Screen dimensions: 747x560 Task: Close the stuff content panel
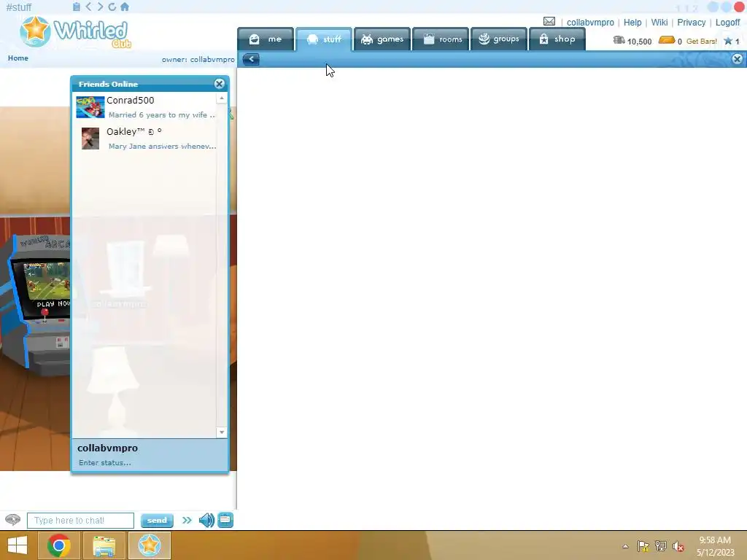(x=737, y=59)
